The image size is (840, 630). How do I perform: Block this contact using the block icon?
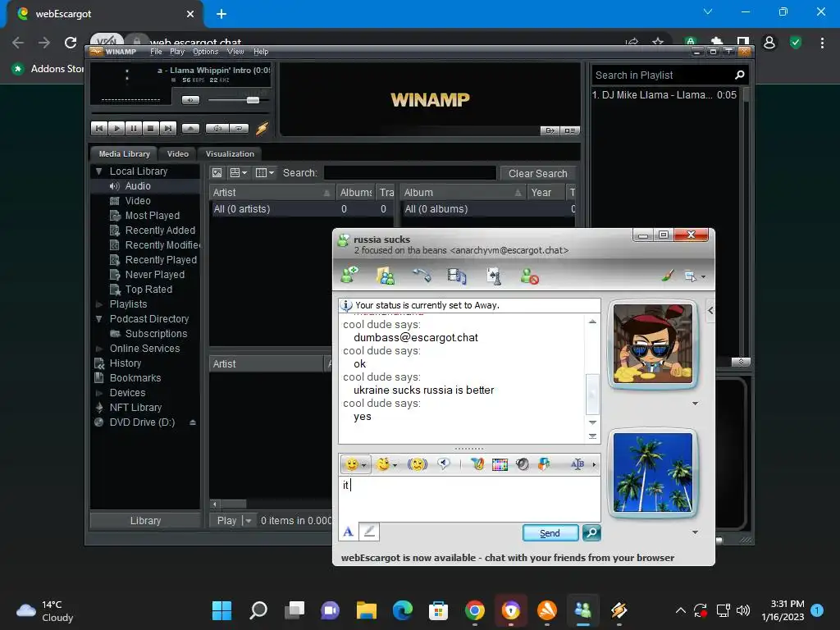click(529, 276)
